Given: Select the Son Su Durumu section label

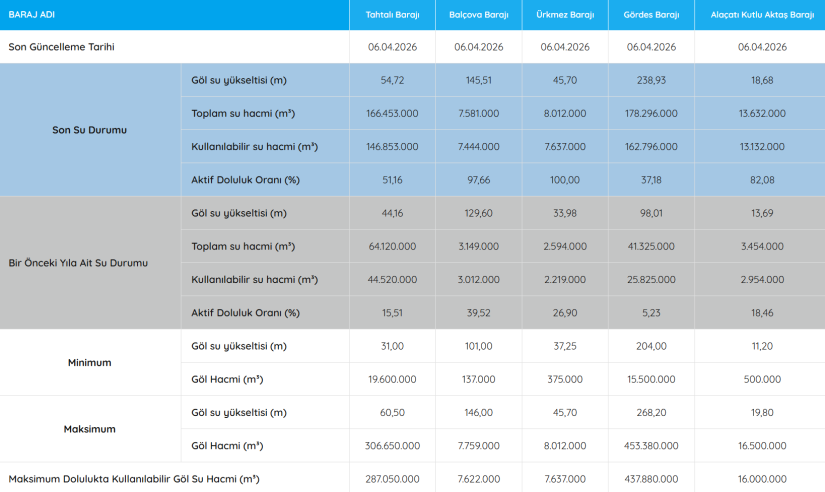Looking at the screenshot, I should 90,130.
